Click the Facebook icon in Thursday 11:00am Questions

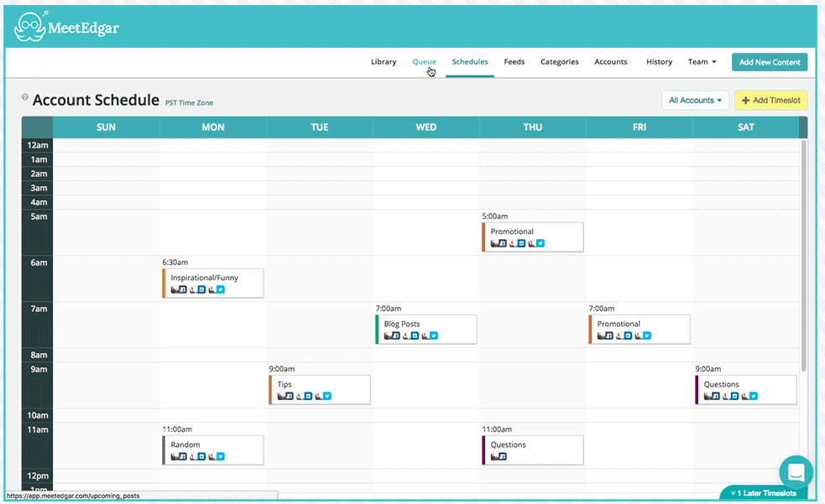point(499,457)
